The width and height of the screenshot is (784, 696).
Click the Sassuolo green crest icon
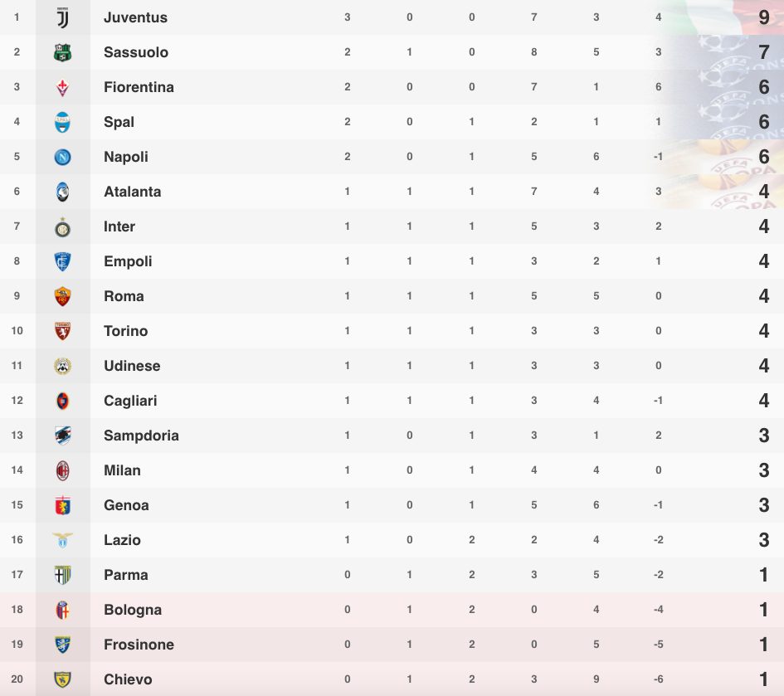coord(62,52)
